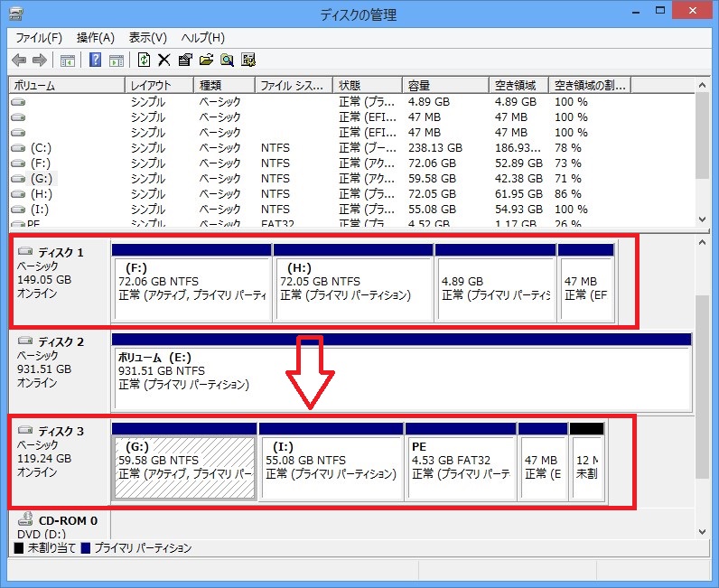Click the disk pane vertical scrollbar thumb

click(x=702, y=387)
